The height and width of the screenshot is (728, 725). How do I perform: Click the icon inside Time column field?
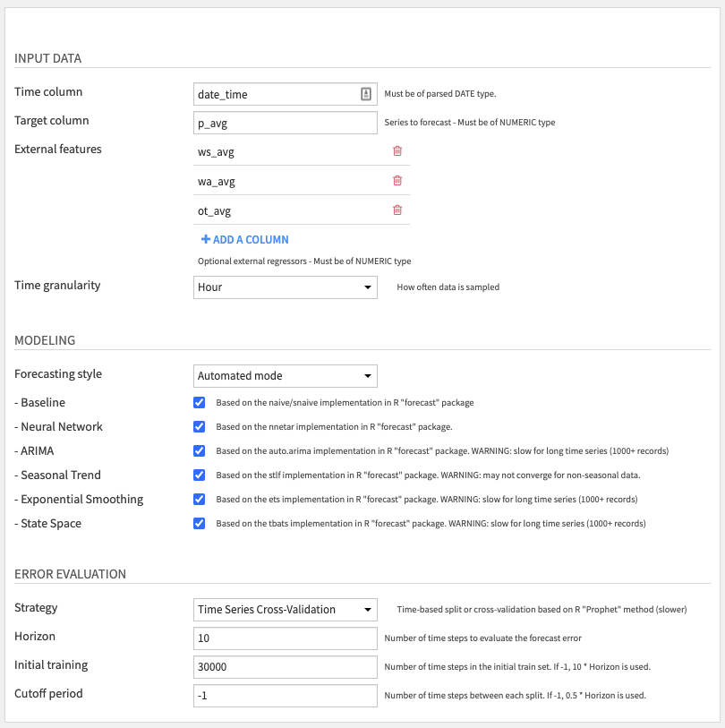(366, 94)
